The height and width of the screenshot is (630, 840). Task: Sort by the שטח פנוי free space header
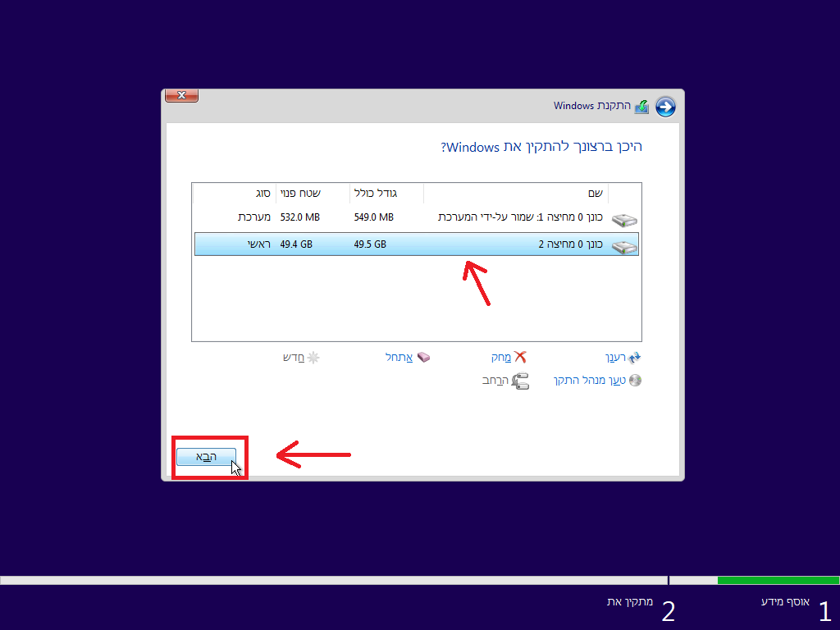[313, 194]
